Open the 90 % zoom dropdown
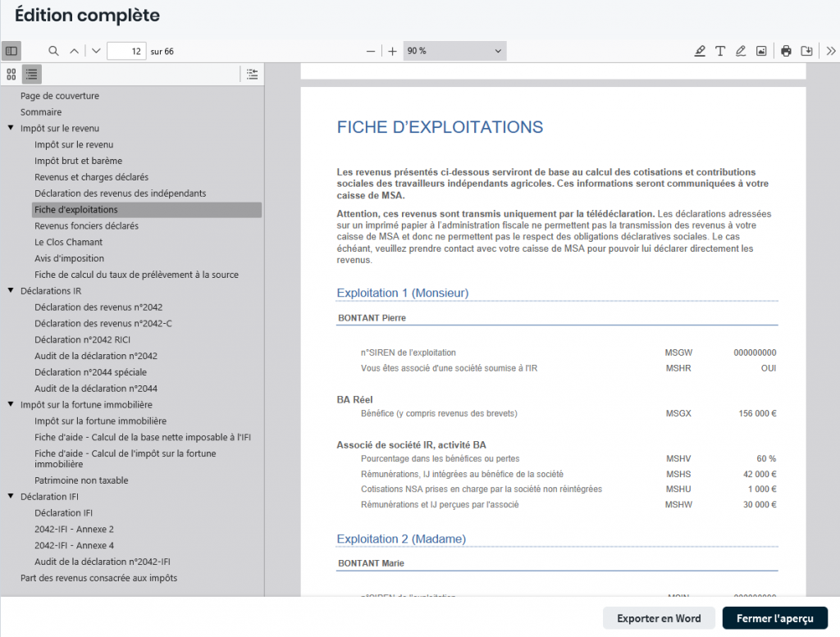The height and width of the screenshot is (637, 840). pyautogui.click(x=454, y=51)
